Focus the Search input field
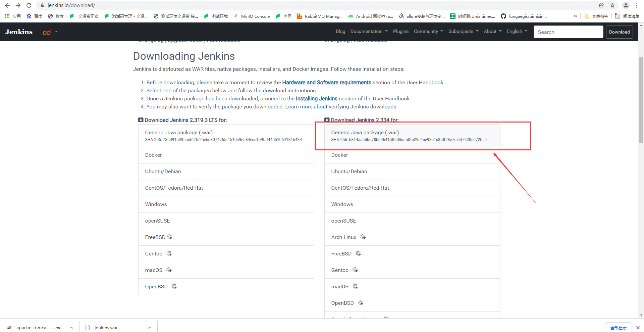 point(568,32)
